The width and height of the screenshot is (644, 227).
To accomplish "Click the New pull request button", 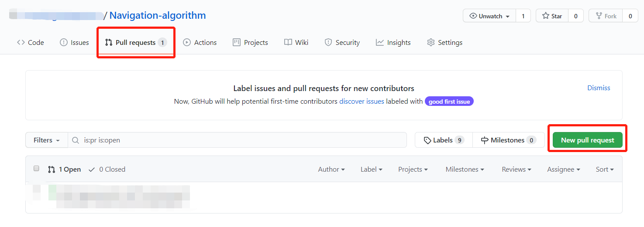I will [587, 140].
